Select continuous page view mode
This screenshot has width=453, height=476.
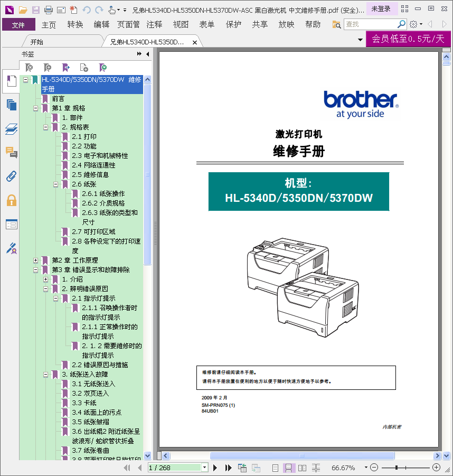click(289, 468)
